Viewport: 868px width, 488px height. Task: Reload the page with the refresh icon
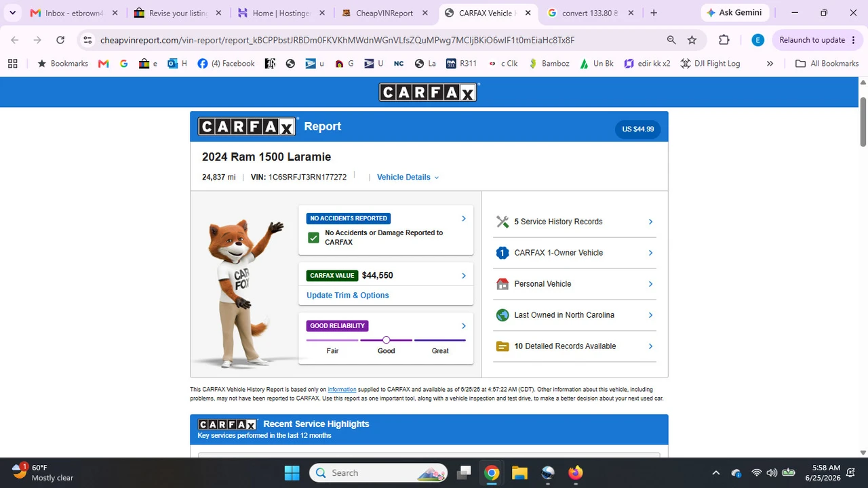[x=60, y=40]
